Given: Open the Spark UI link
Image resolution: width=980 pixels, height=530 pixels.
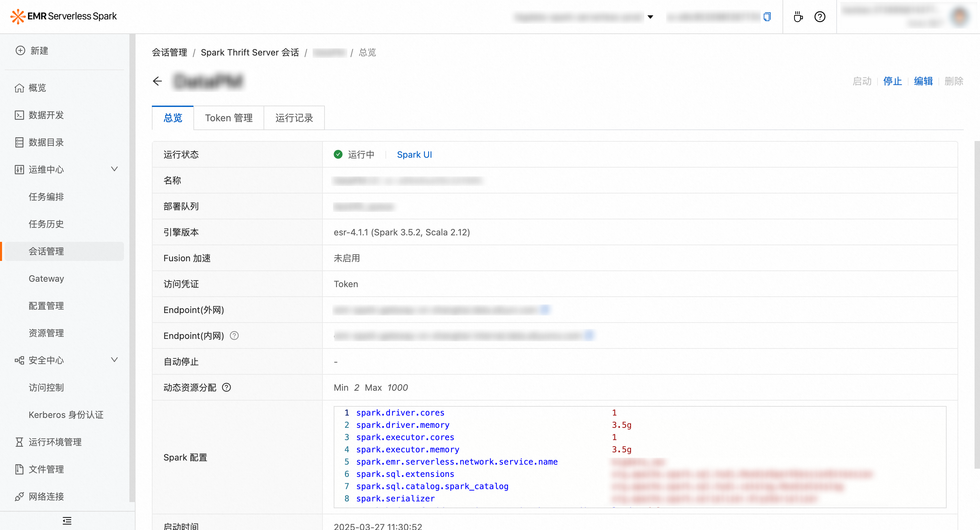Looking at the screenshot, I should [x=414, y=155].
